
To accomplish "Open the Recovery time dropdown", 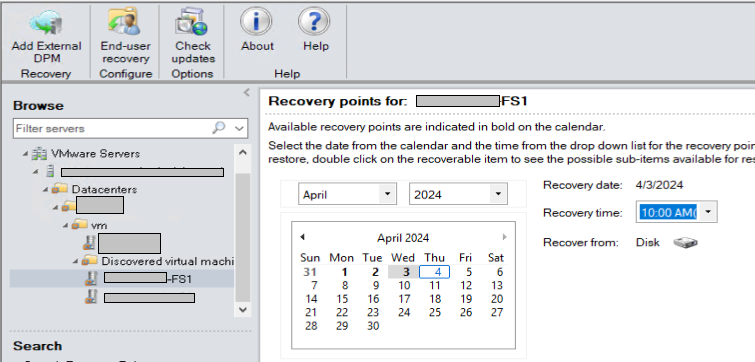I will pos(707,212).
